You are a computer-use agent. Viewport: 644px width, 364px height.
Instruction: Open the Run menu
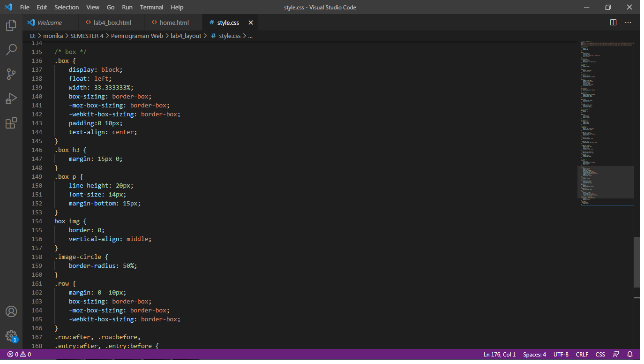coord(127,8)
